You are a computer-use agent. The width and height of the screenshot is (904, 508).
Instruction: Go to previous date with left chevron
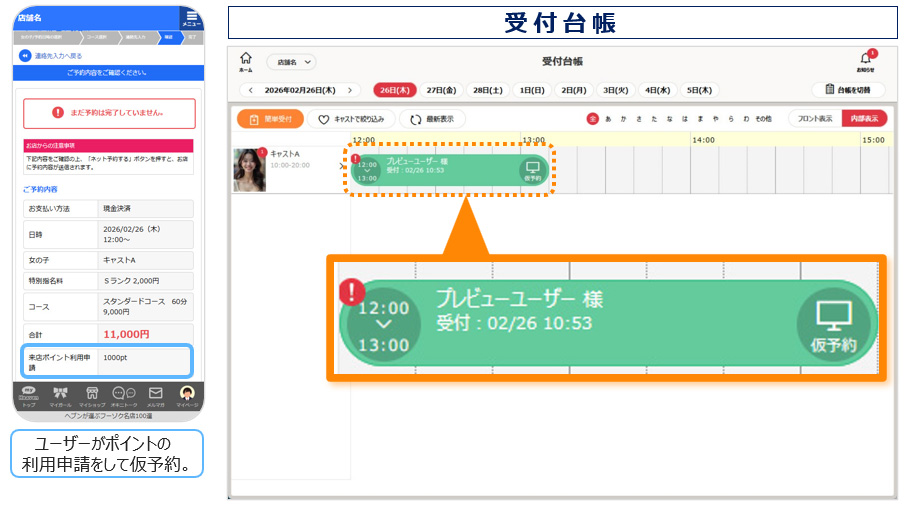pos(250,90)
